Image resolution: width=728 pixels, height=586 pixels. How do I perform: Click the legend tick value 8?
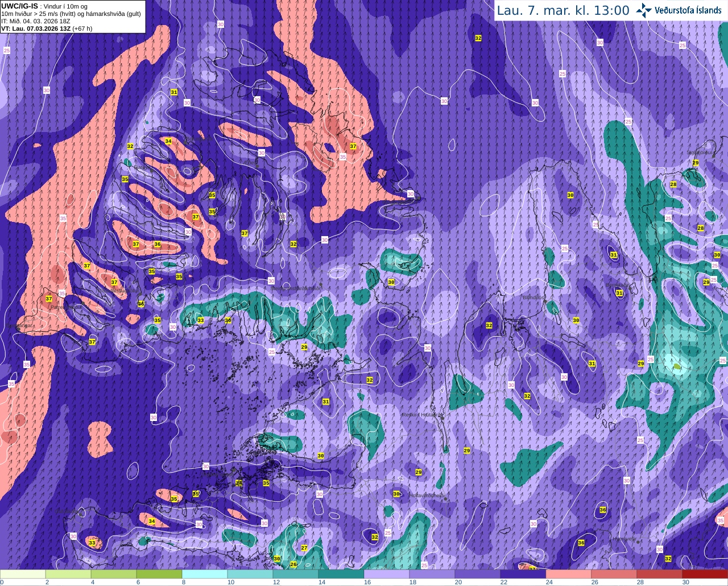pyautogui.click(x=183, y=582)
